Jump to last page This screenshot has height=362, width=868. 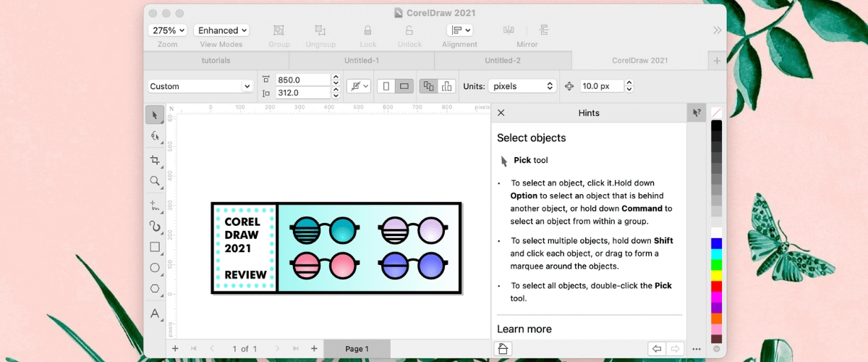pyautogui.click(x=296, y=349)
